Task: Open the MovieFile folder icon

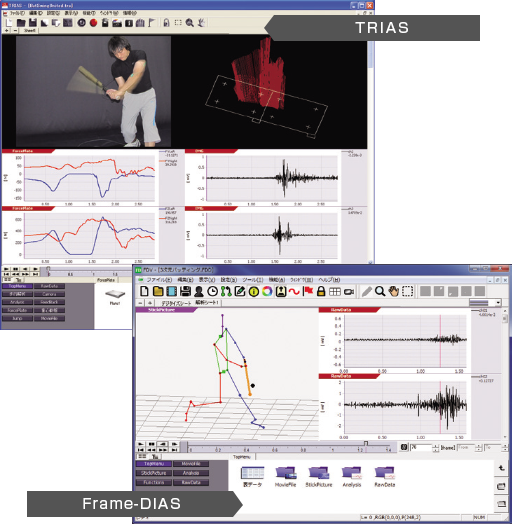Action: (x=285, y=477)
